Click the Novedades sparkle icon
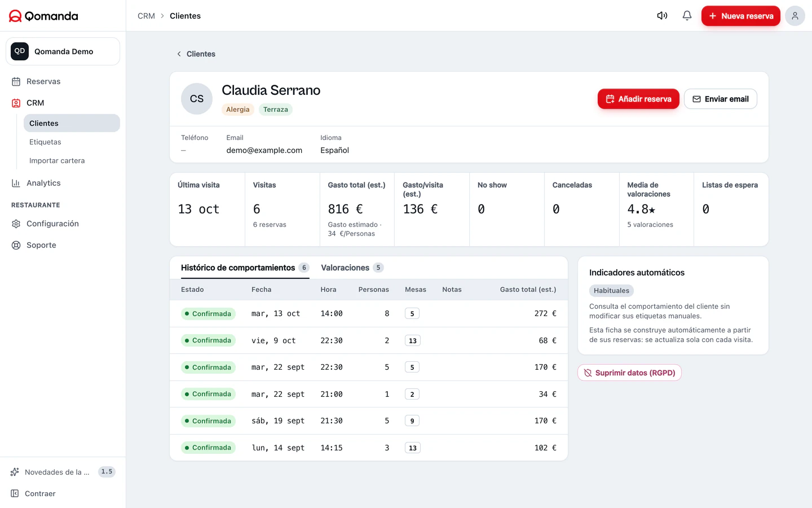The image size is (812, 508). tap(15, 472)
